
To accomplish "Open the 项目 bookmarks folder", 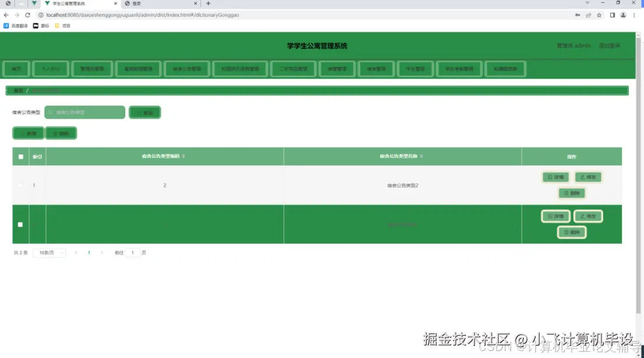I will (62, 26).
